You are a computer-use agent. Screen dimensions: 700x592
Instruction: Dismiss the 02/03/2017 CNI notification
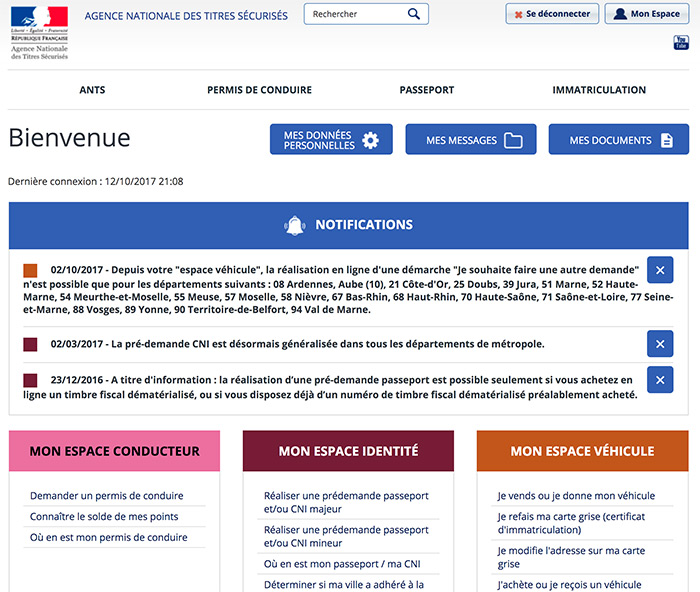click(660, 344)
